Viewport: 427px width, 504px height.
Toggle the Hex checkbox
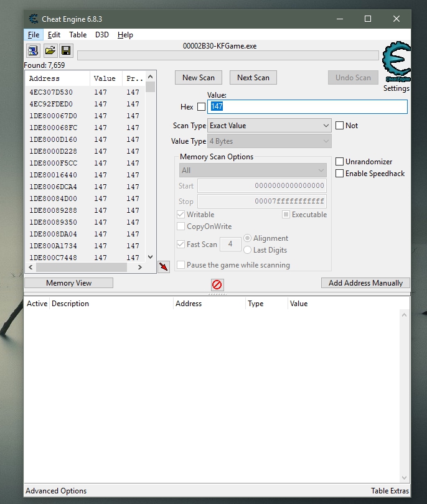click(201, 107)
